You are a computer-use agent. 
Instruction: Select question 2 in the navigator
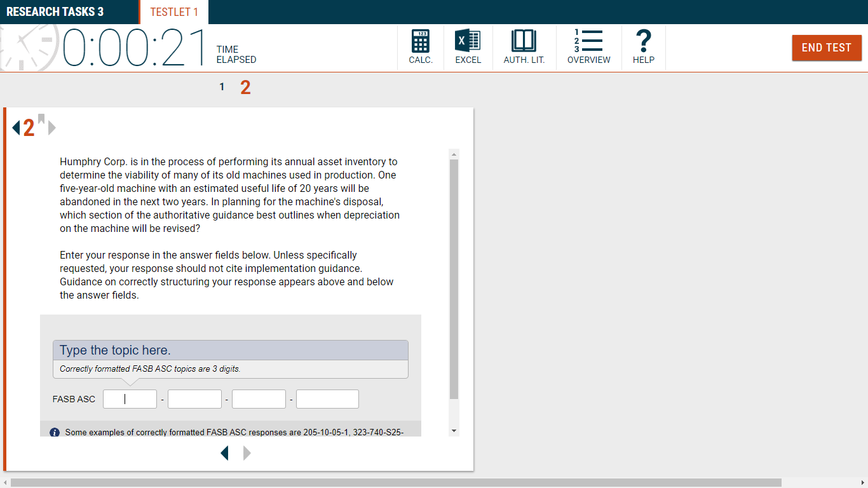245,88
